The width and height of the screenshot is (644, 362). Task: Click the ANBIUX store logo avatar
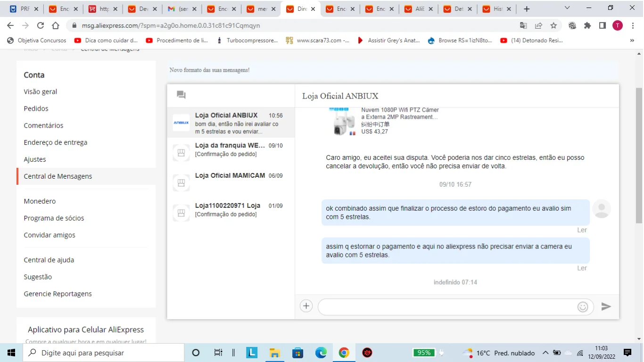point(181,123)
